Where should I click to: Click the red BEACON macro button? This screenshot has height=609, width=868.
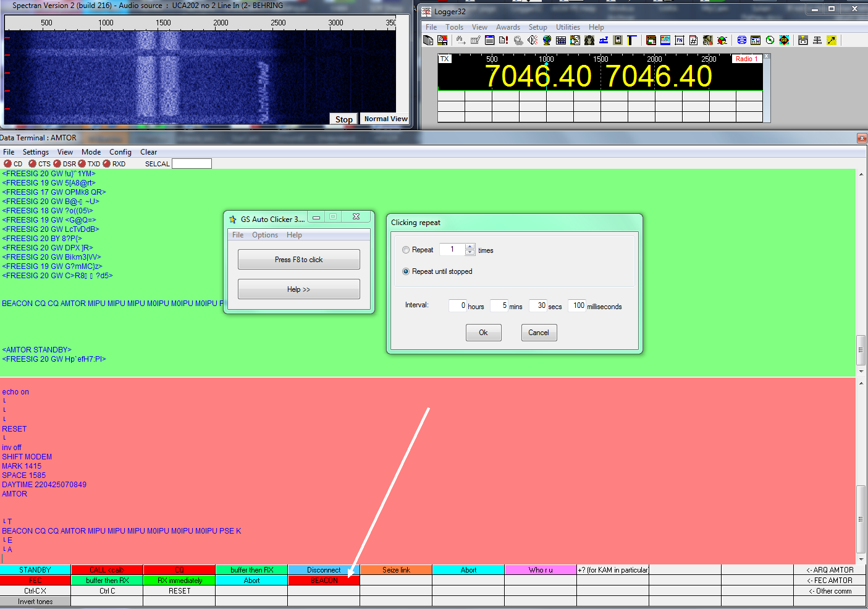[324, 581]
